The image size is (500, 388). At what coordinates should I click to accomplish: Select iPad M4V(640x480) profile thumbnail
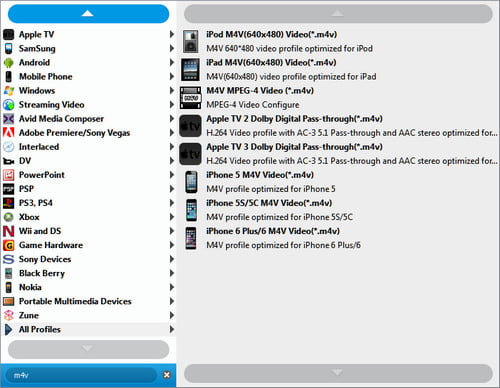(x=190, y=70)
